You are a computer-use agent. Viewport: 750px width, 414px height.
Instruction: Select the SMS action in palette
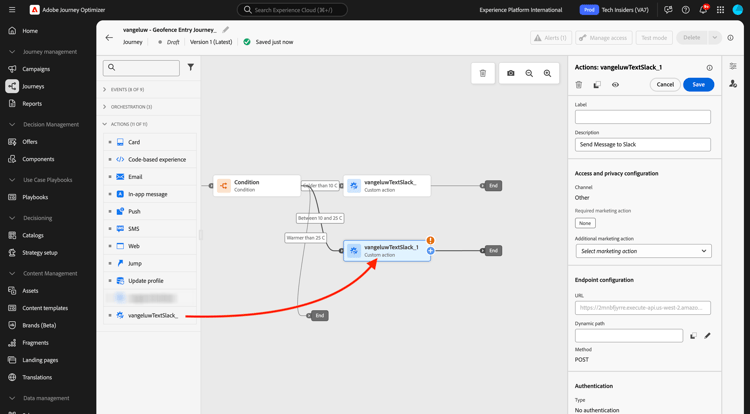coord(150,229)
